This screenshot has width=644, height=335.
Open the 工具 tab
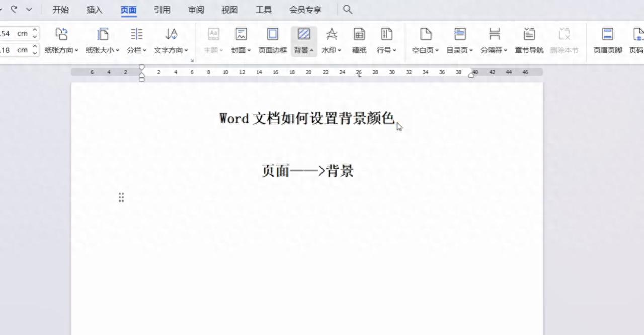coord(264,10)
